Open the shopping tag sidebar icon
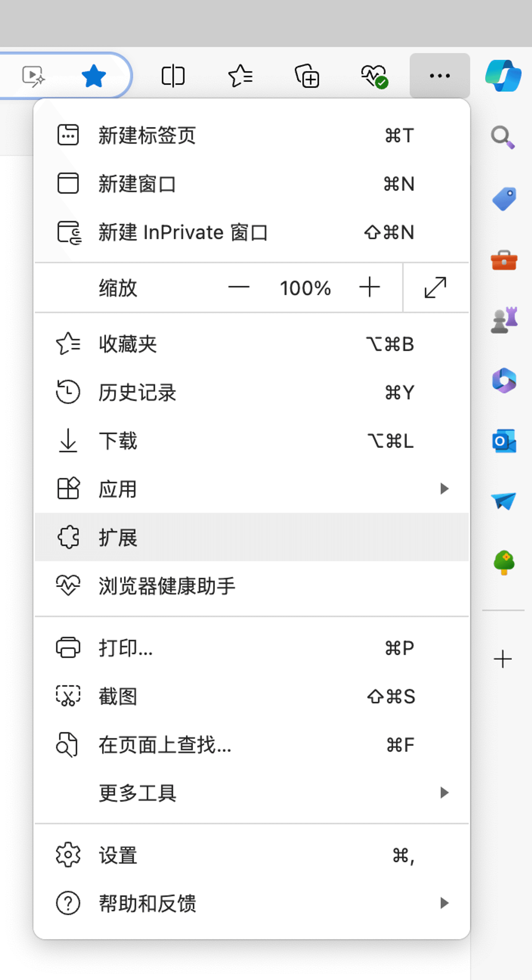The image size is (532, 980). [504, 199]
